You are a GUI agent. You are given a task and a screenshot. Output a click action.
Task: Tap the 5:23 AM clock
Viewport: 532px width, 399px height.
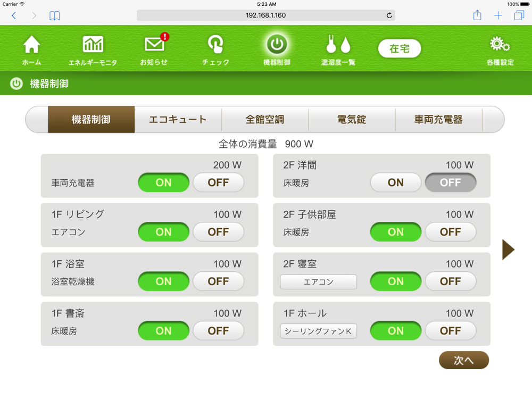[267, 4]
